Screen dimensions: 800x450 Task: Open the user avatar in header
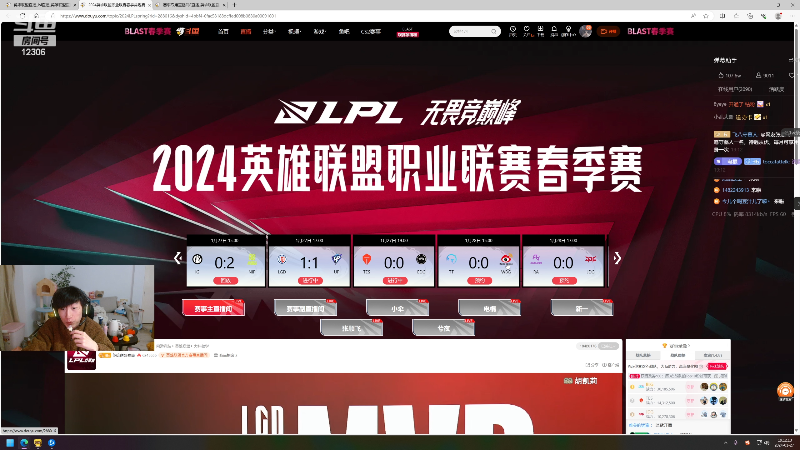tap(586, 31)
